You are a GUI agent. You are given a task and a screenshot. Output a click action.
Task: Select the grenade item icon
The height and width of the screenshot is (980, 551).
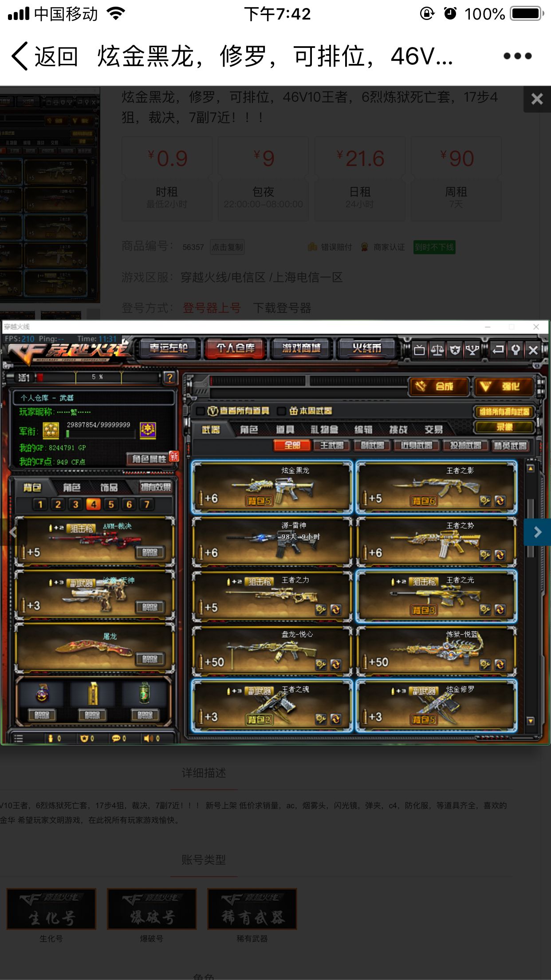(x=42, y=693)
